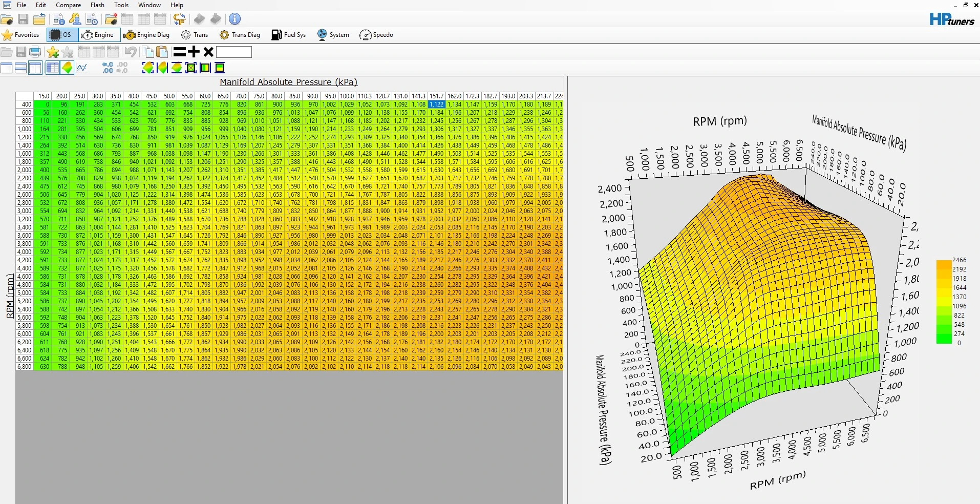980x504 pixels.
Task: Click the value entry field in toolbar
Action: click(234, 52)
